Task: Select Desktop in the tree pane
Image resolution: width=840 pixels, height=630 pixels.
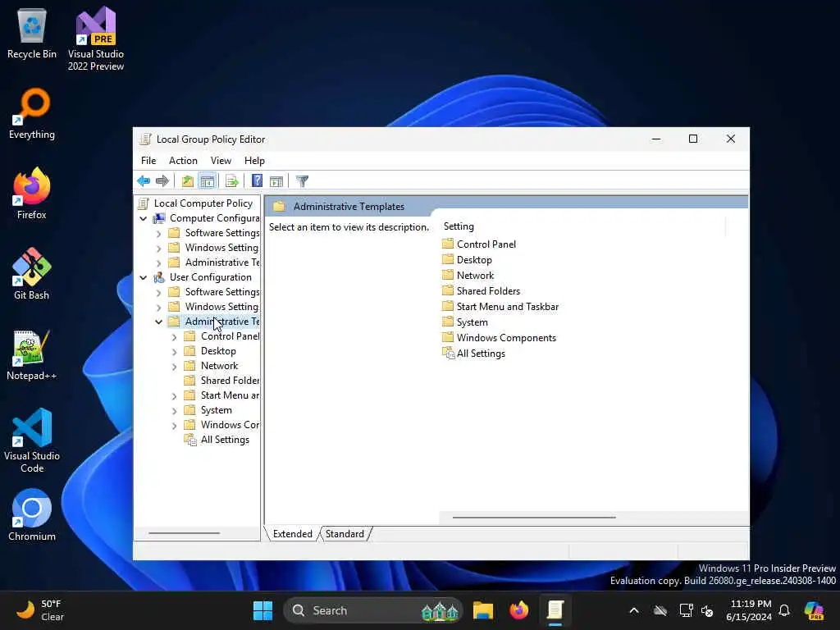Action: tap(218, 351)
